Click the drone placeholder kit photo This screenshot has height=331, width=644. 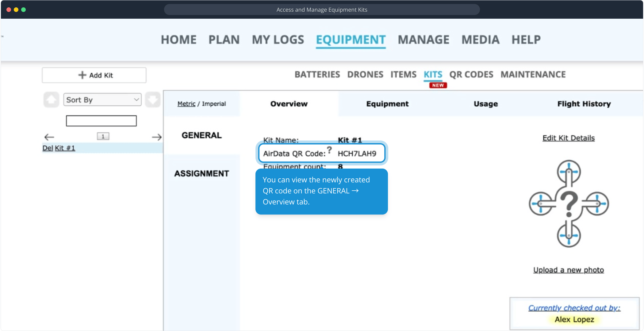click(569, 204)
